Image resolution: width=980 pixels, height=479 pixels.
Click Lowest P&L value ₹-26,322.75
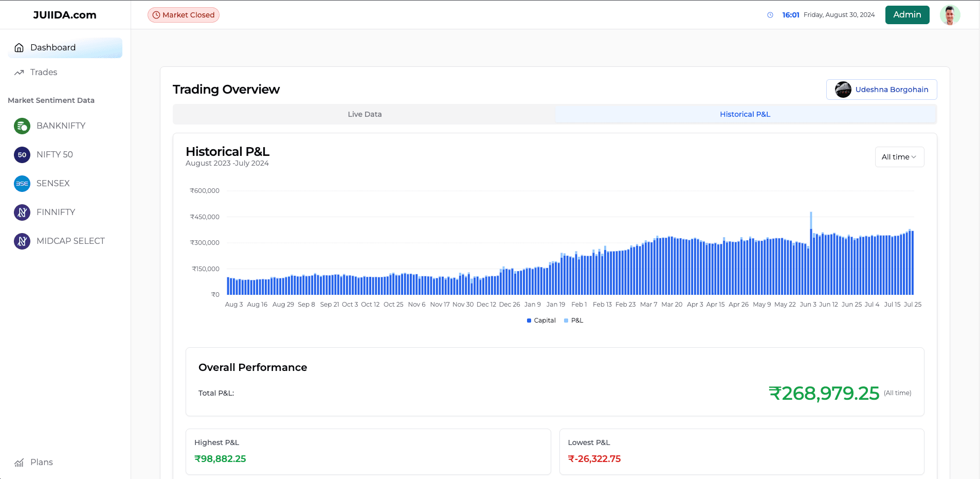(594, 459)
